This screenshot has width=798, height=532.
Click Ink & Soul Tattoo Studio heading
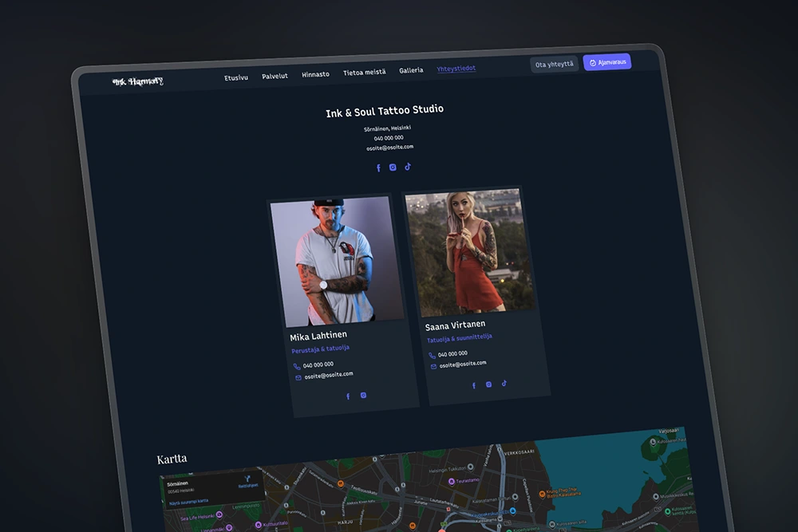click(x=385, y=111)
